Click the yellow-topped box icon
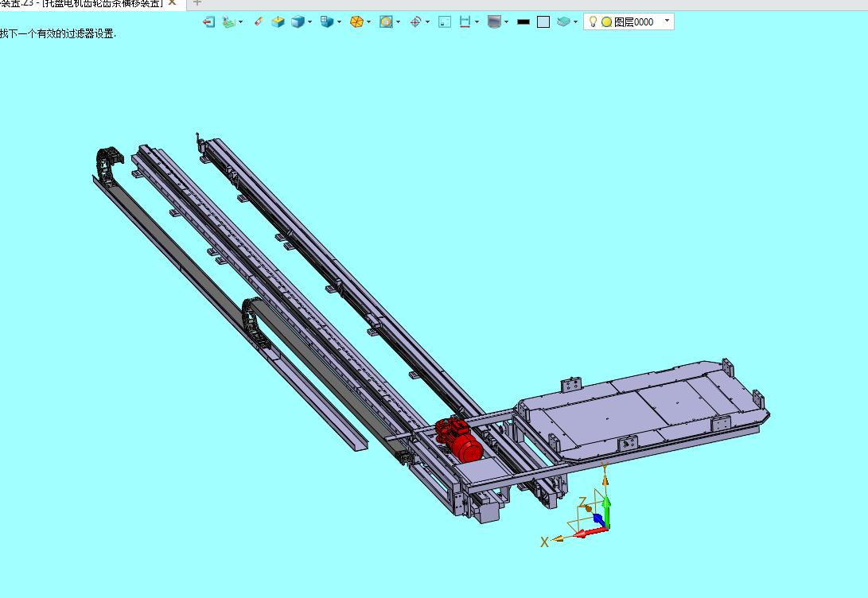Screen dimensions: 868x598 click(278, 22)
